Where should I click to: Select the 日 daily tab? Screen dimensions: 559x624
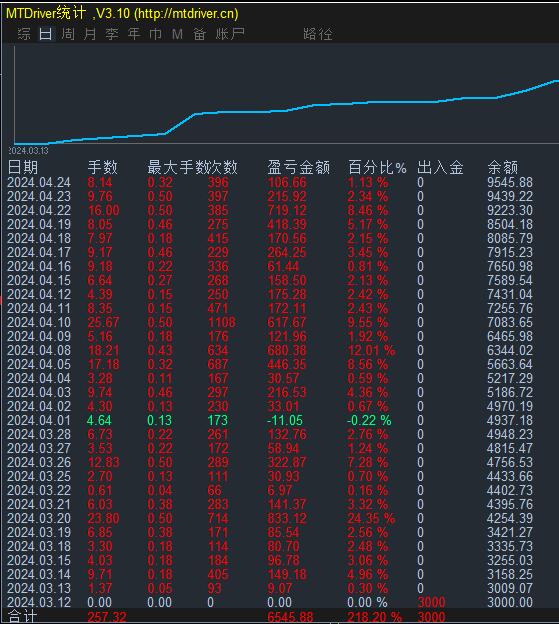(x=45, y=34)
